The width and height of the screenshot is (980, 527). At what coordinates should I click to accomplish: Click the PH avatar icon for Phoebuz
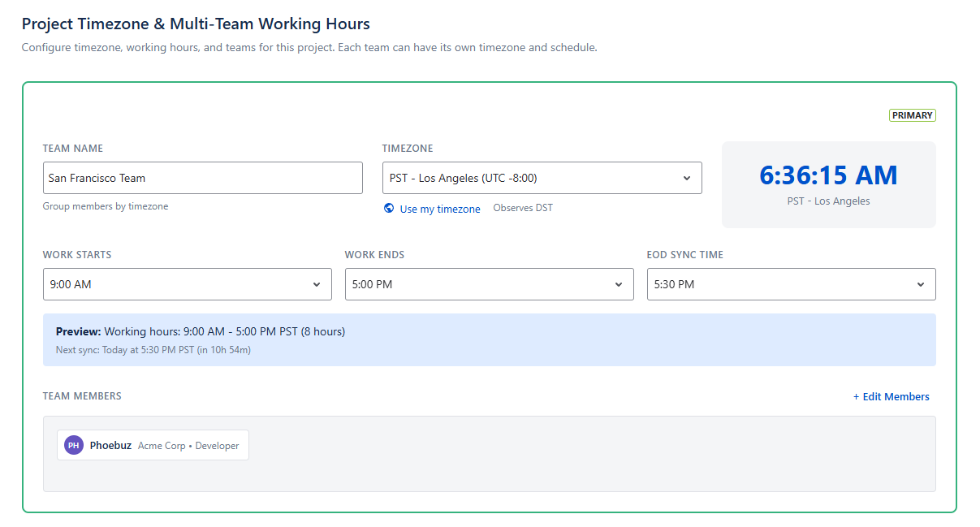point(74,444)
